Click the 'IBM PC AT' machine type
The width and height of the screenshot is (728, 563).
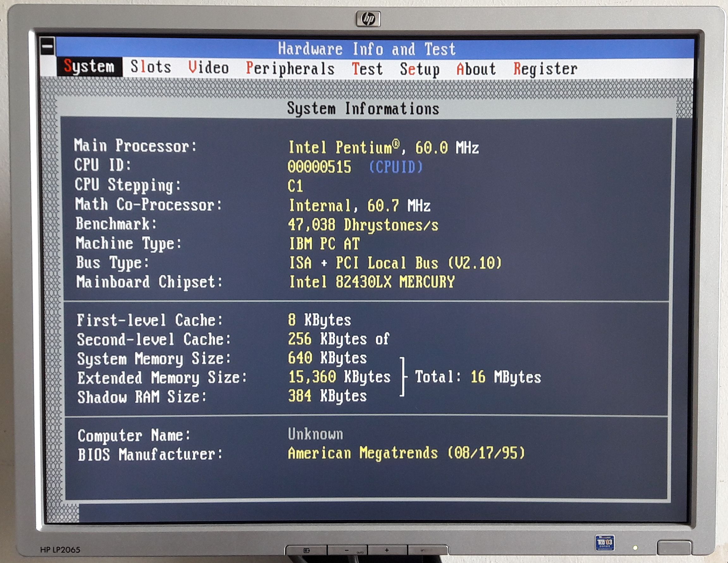coord(324,244)
